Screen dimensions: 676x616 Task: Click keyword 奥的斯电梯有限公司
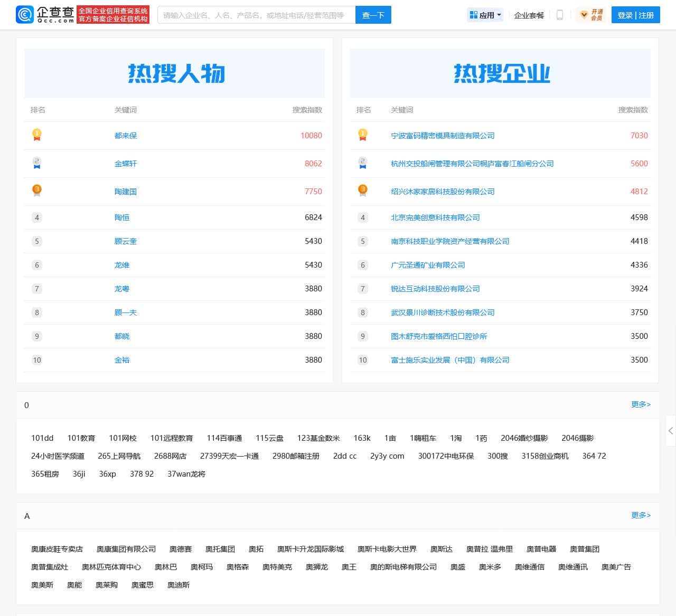403,567
